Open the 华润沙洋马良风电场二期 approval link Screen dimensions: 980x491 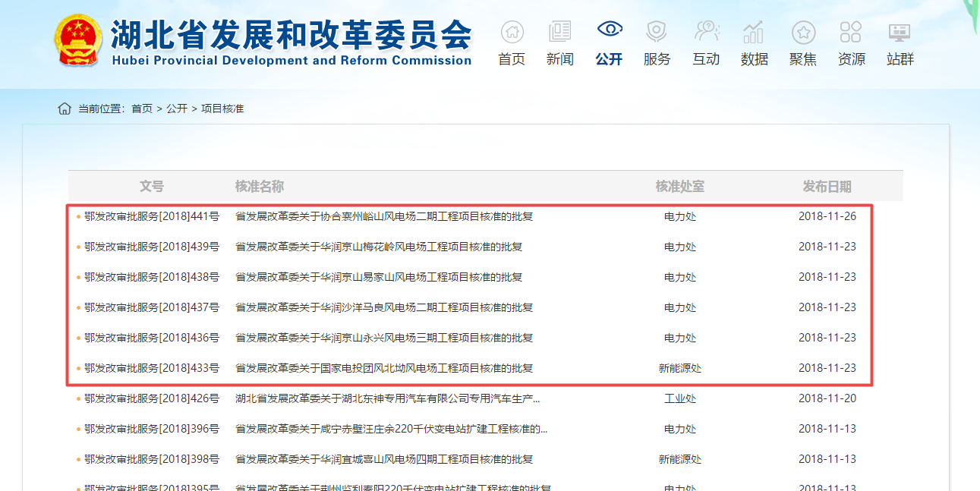[x=384, y=307]
